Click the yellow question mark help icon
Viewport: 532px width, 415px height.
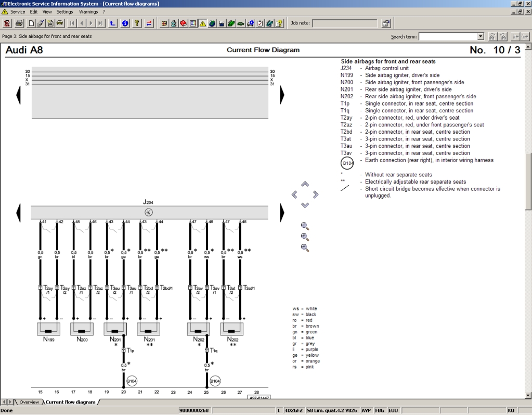click(137, 23)
